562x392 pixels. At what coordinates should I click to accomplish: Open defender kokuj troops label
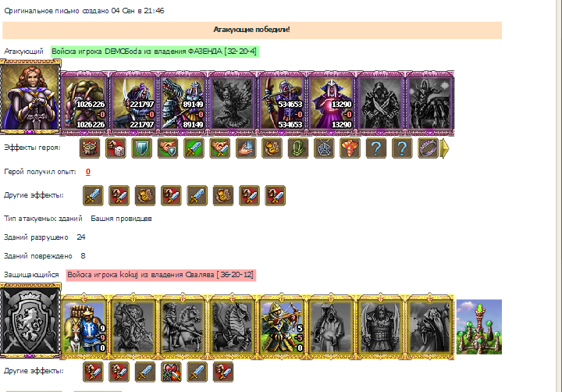coord(161,275)
